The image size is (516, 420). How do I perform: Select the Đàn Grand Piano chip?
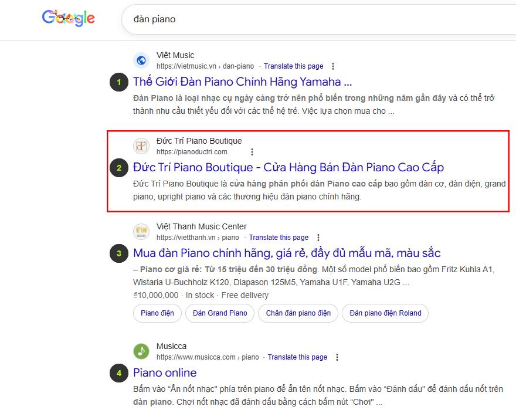click(x=220, y=313)
